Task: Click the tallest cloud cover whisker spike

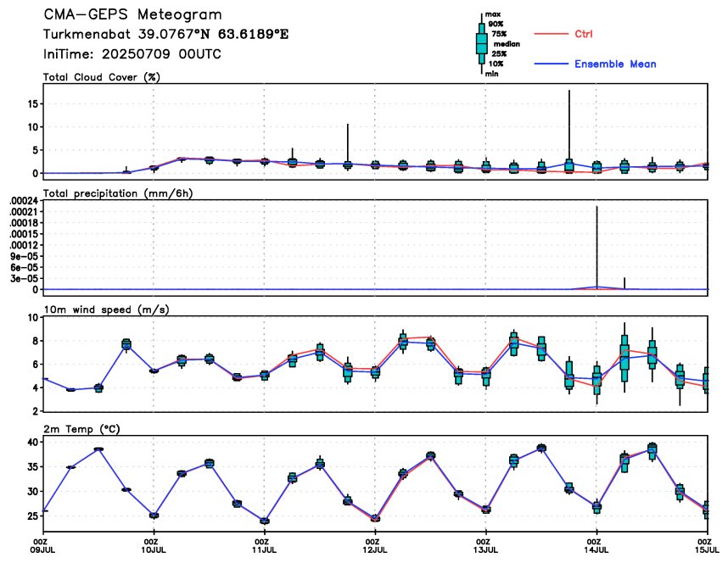Action: [x=569, y=125]
